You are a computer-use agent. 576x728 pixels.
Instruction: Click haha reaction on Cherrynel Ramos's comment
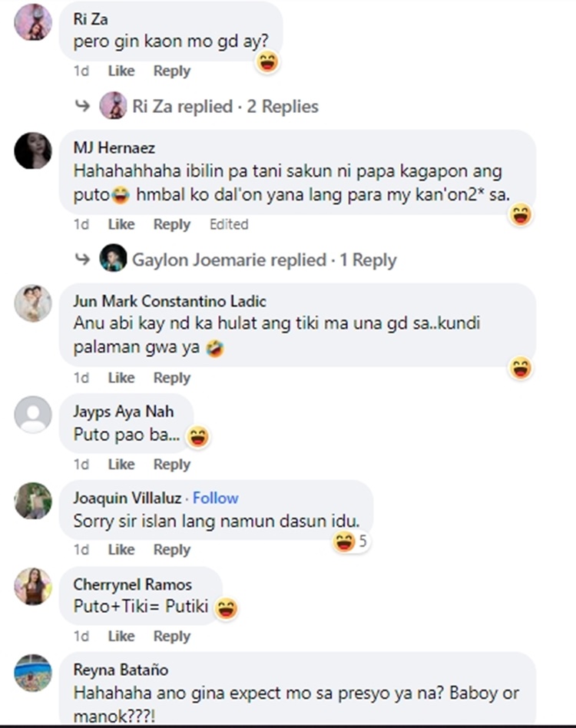coord(227,608)
